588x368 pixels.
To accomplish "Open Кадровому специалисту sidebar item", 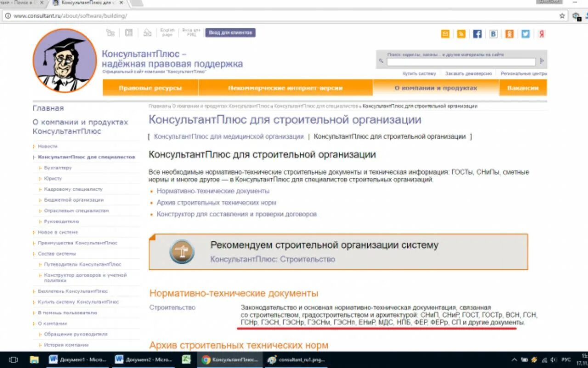I will (73, 189).
